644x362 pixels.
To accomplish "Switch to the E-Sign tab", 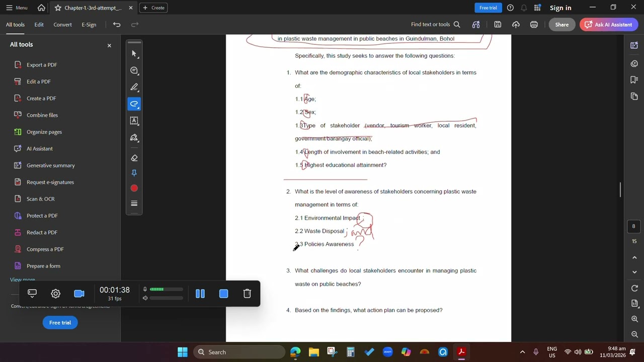I will point(89,24).
